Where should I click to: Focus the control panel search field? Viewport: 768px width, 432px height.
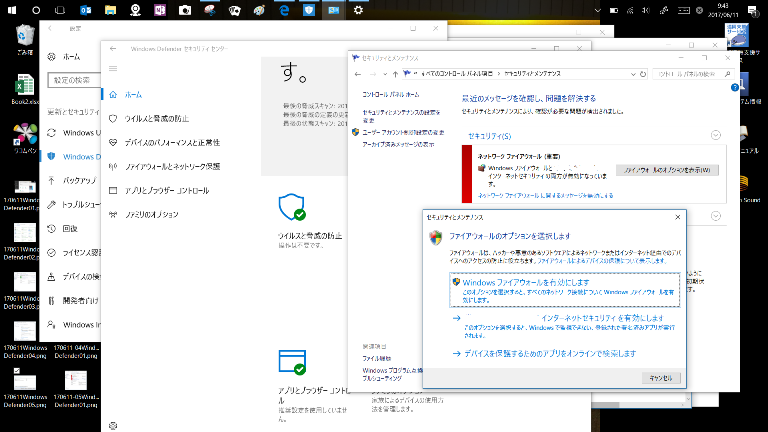click(x=693, y=74)
